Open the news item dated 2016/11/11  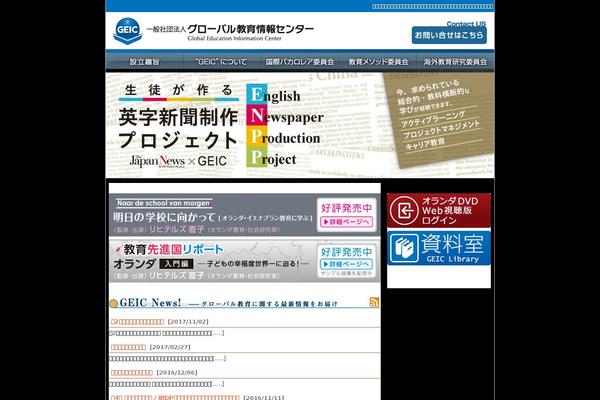(175, 397)
